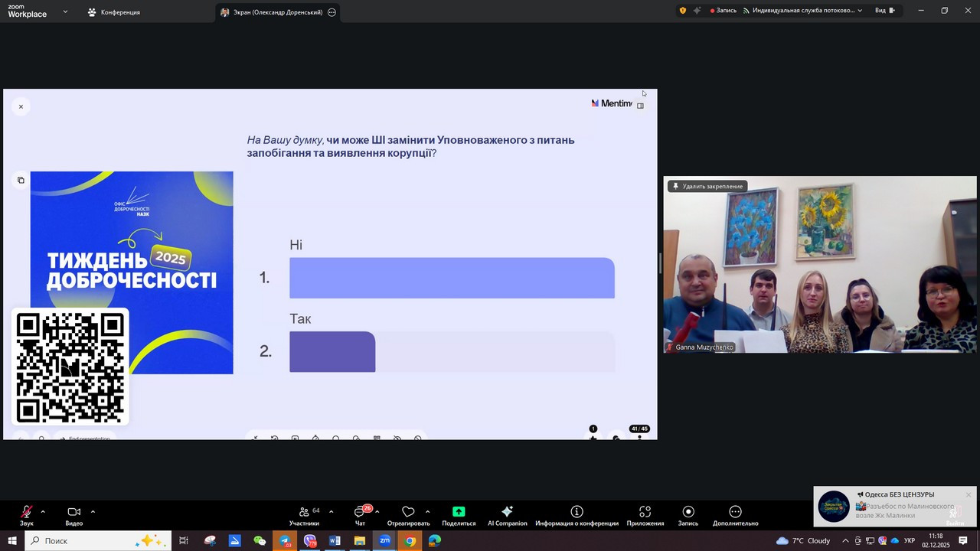Open Viber from the taskbar
The image size is (980, 551).
310,541
